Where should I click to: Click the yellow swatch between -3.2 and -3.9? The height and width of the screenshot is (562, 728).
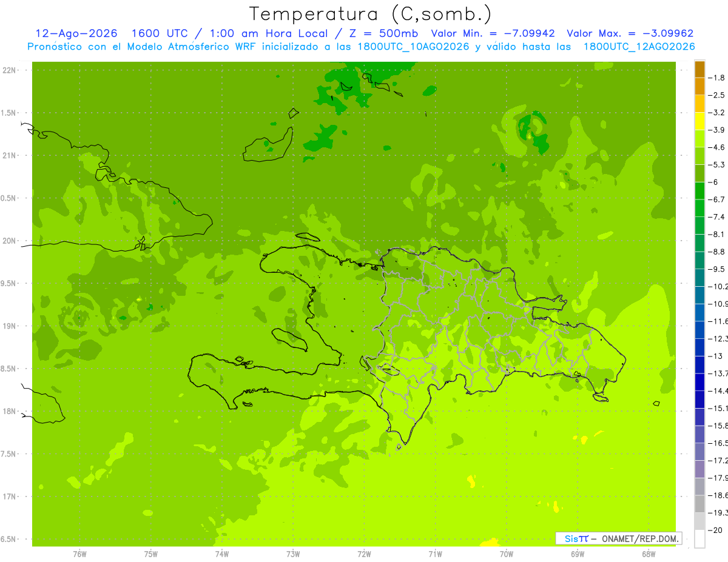[x=699, y=121]
